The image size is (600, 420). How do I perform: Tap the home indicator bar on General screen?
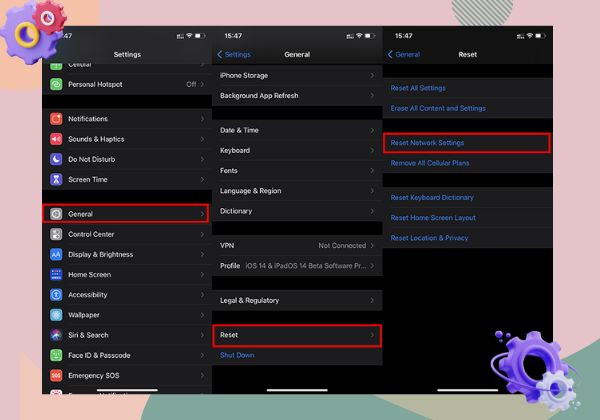point(297,390)
